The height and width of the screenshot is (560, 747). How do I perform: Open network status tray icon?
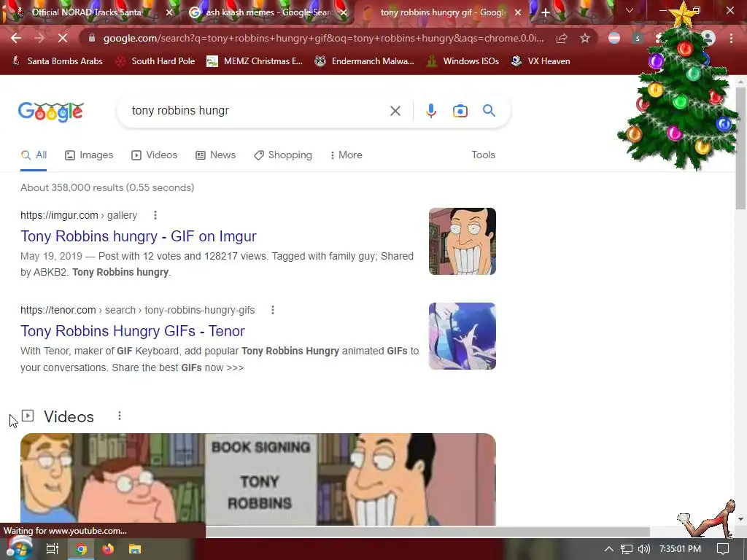click(x=627, y=549)
